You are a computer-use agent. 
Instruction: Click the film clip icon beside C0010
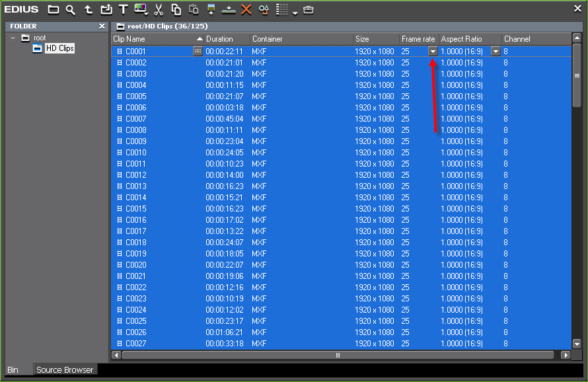click(120, 153)
